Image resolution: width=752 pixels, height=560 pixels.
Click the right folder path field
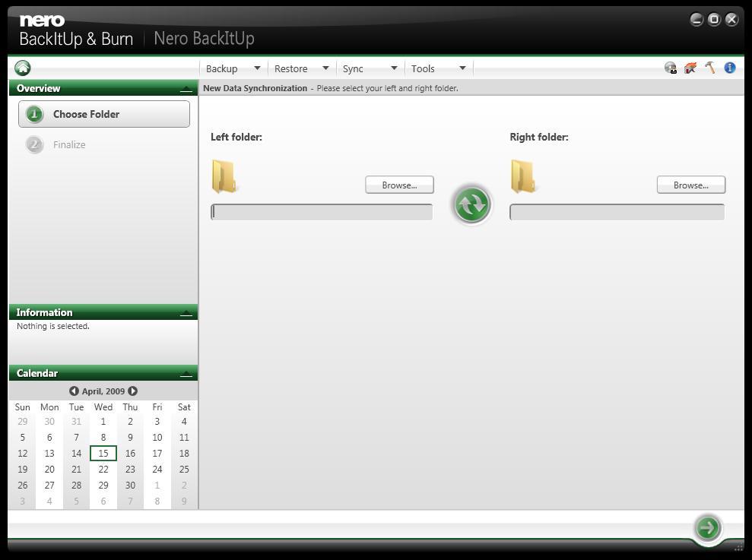[617, 212]
